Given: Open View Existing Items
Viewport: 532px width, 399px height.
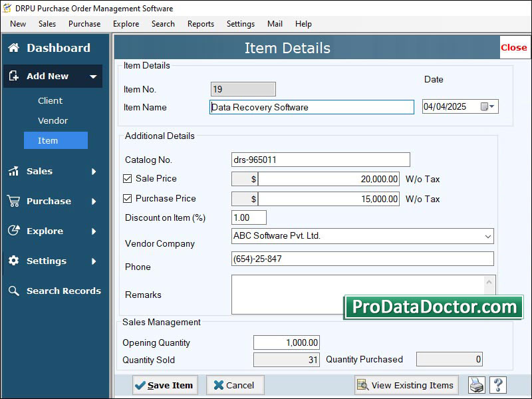Looking at the screenshot, I should click(x=406, y=384).
